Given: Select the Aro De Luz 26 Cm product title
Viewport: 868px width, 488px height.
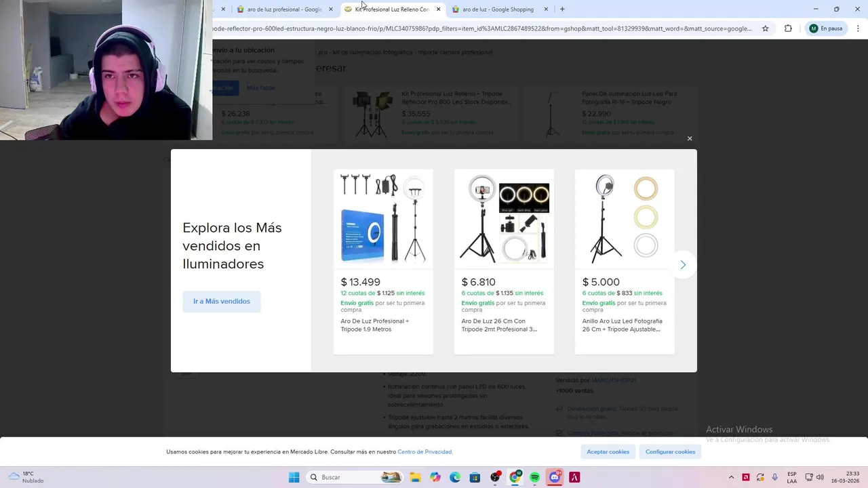Looking at the screenshot, I should click(x=499, y=325).
